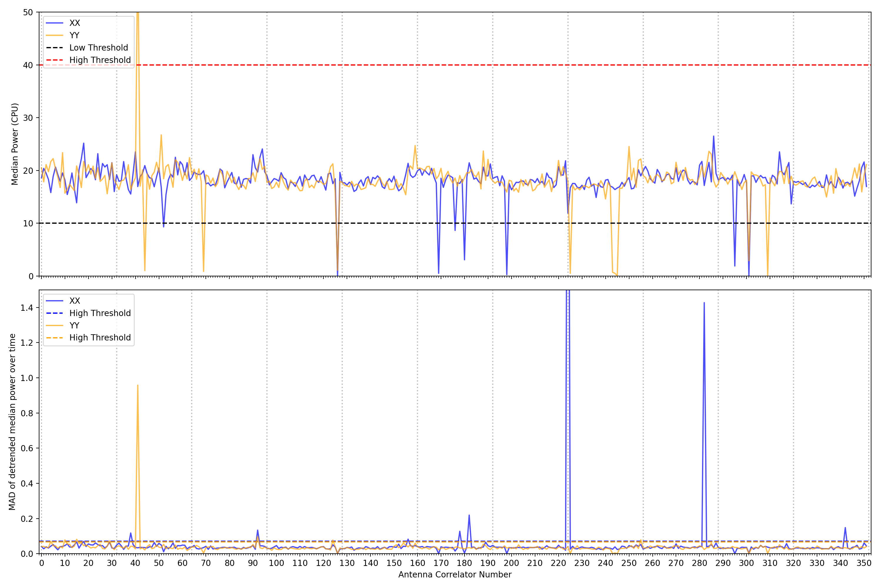The height and width of the screenshot is (588, 882).
Task: Click the black dashed Low Threshold legend swatch
Action: 55,48
